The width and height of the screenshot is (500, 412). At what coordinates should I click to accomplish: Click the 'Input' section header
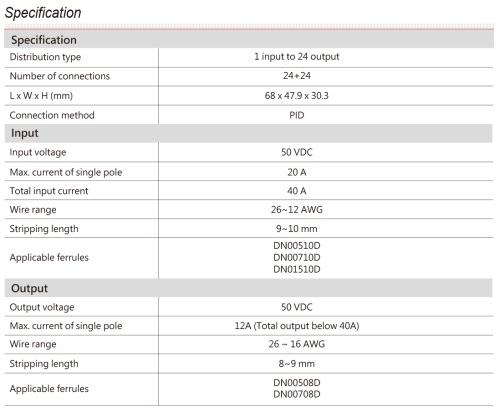[x=248, y=133]
